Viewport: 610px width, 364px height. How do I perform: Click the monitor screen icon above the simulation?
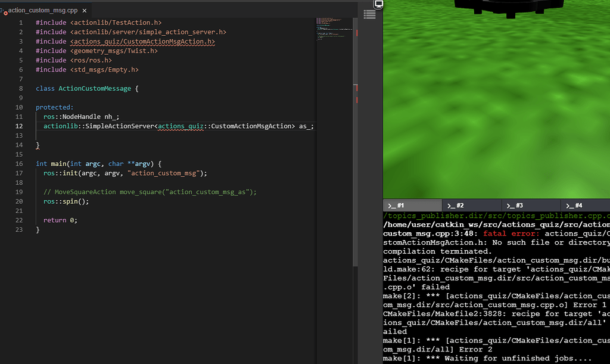point(377,4)
